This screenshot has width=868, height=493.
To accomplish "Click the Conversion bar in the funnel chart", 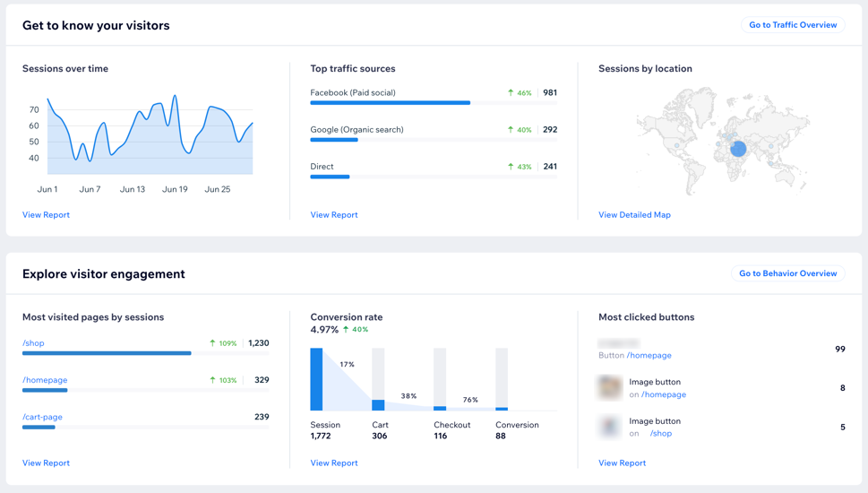I will [x=502, y=379].
